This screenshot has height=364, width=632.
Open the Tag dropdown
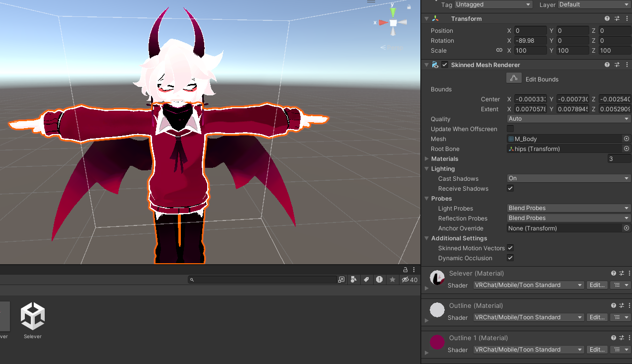coord(494,4)
